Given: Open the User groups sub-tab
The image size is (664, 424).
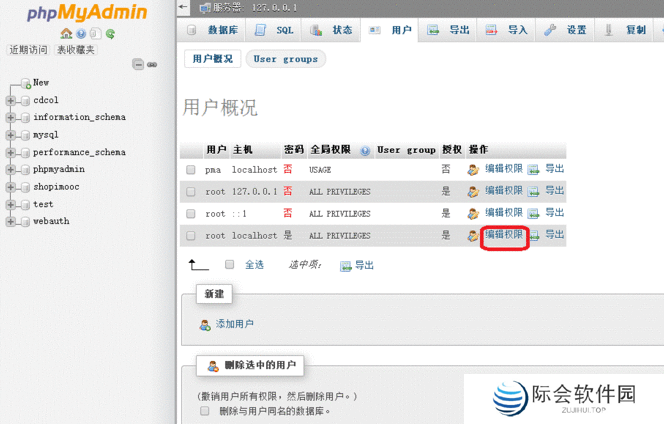Looking at the screenshot, I should 285,60.
